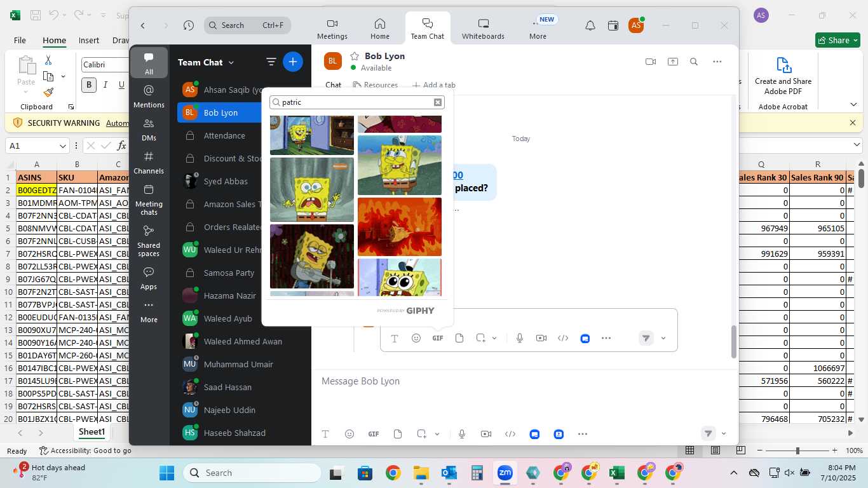The image size is (868, 488).
Task: Click Excel's Format Painter brush icon
Action: tap(48, 92)
